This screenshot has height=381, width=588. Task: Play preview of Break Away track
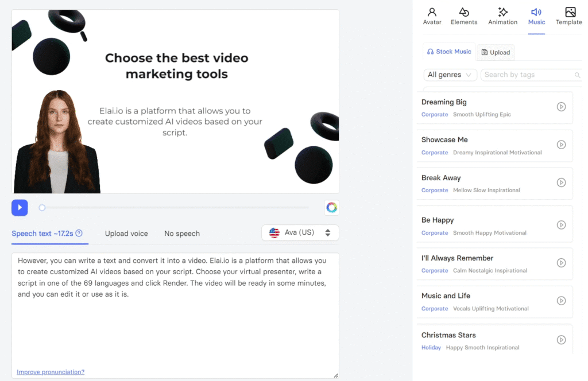click(x=561, y=182)
